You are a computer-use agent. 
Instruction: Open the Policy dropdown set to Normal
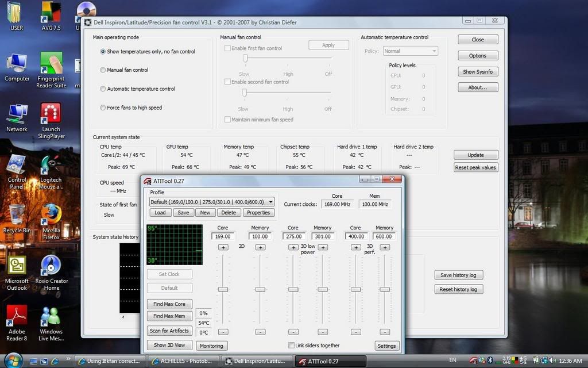click(x=411, y=51)
